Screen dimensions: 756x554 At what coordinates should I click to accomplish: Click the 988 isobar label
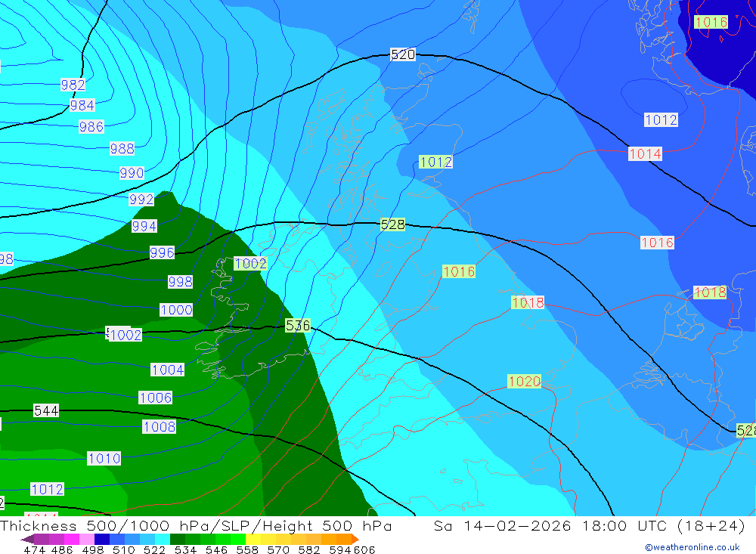click(x=122, y=148)
